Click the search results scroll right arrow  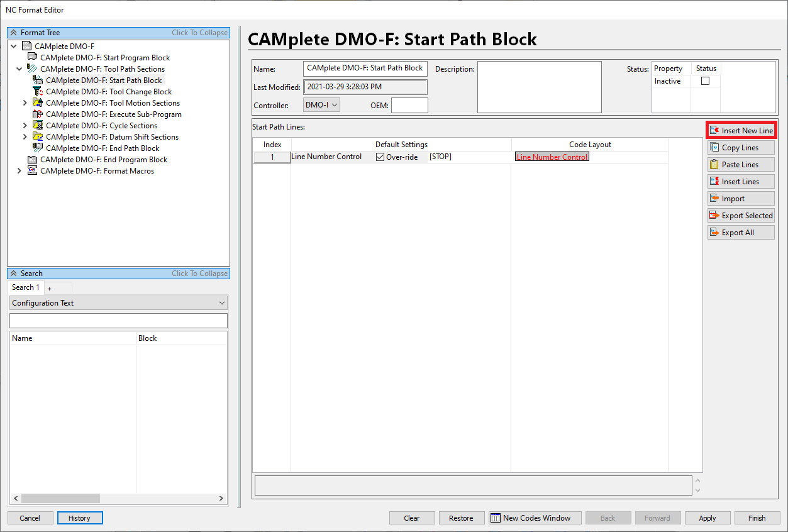coord(221,498)
